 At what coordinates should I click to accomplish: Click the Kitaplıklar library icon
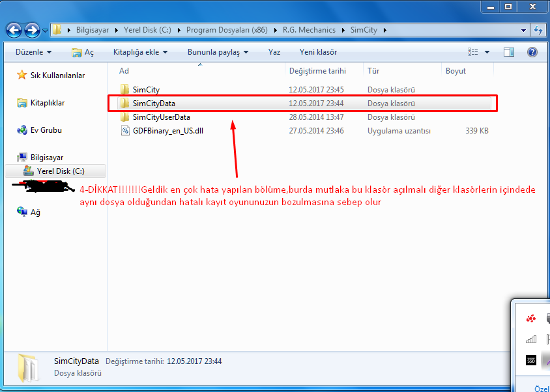point(22,103)
